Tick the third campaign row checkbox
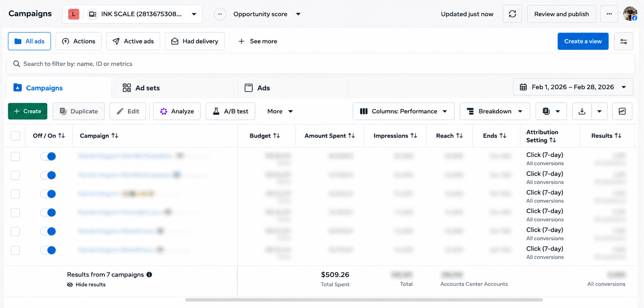Viewport: 644px width, 308px height. (x=15, y=194)
